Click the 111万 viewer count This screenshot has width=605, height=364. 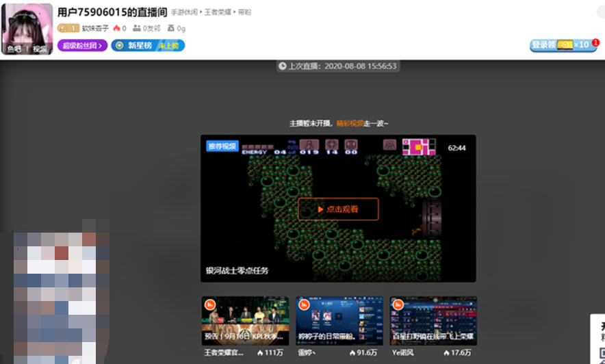pyautogui.click(x=270, y=353)
